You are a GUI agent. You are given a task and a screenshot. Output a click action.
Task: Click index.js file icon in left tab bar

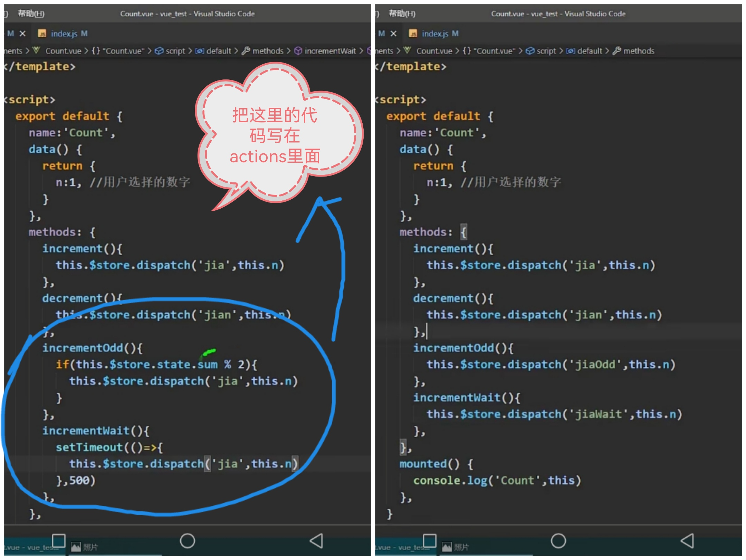pos(42,34)
